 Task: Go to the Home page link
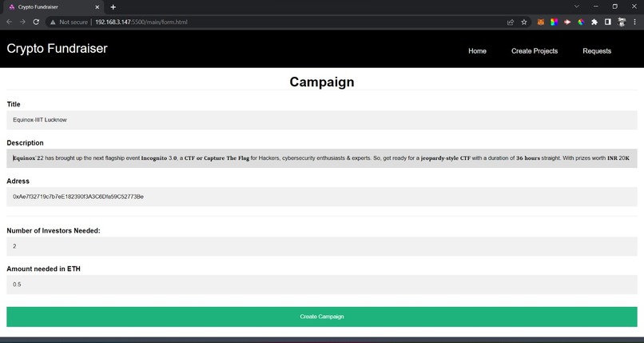coord(477,51)
